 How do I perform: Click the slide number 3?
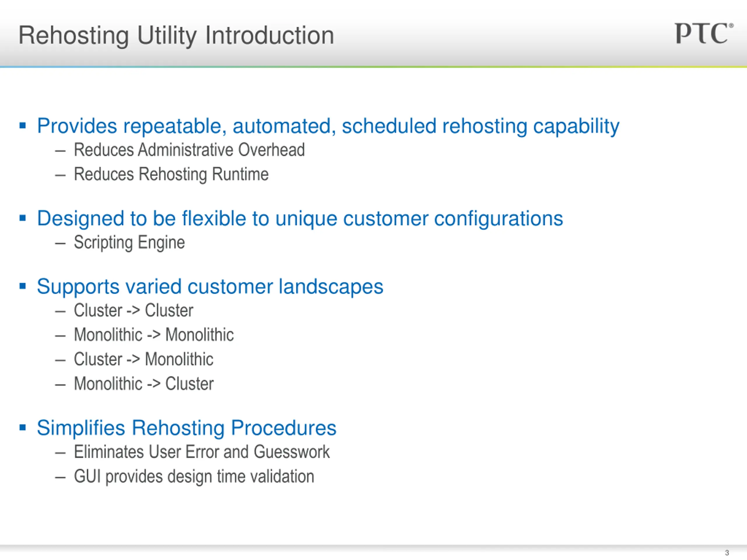727,553
